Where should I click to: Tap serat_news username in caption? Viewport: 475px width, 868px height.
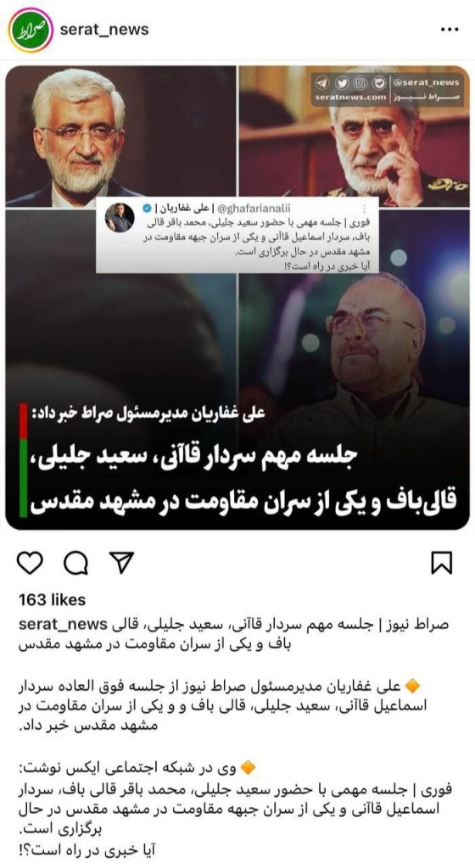(x=63, y=625)
